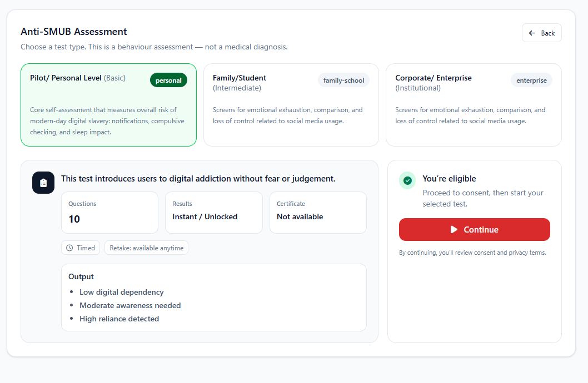The width and height of the screenshot is (588, 383).
Task: Click the test introduction headline text
Action: [x=198, y=179]
